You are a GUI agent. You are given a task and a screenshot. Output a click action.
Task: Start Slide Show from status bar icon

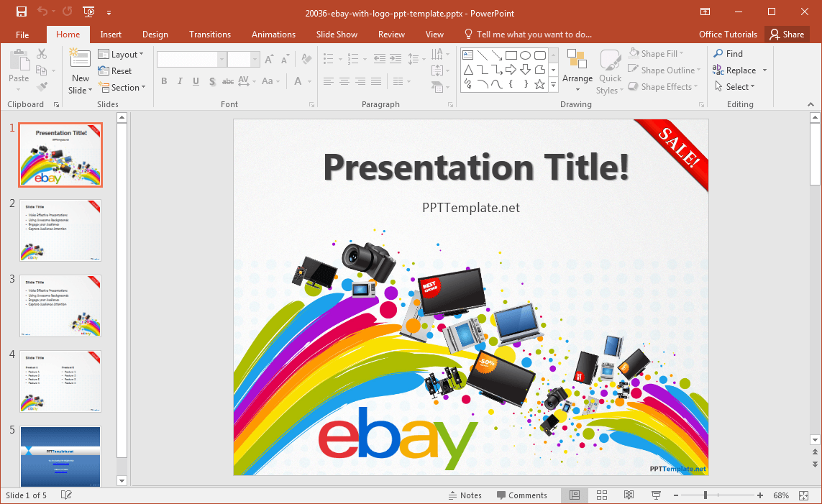tap(656, 495)
